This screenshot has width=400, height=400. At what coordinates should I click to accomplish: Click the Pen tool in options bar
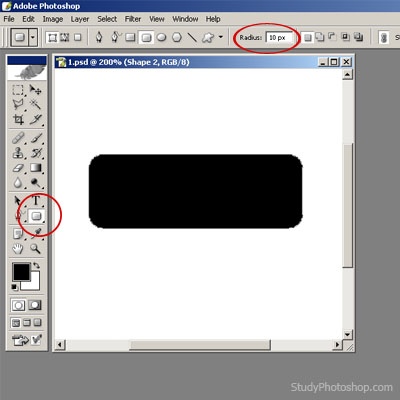tap(99, 37)
